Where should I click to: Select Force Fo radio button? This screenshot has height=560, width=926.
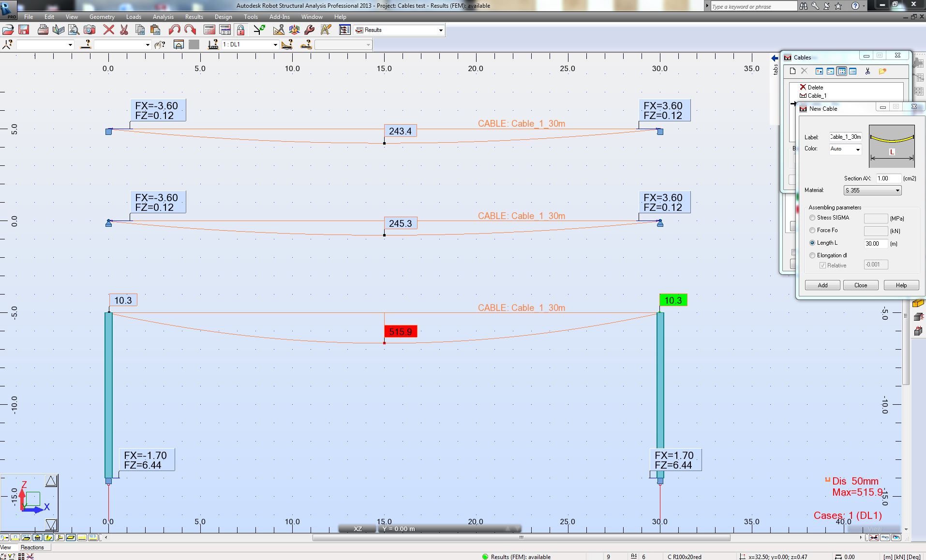(812, 230)
